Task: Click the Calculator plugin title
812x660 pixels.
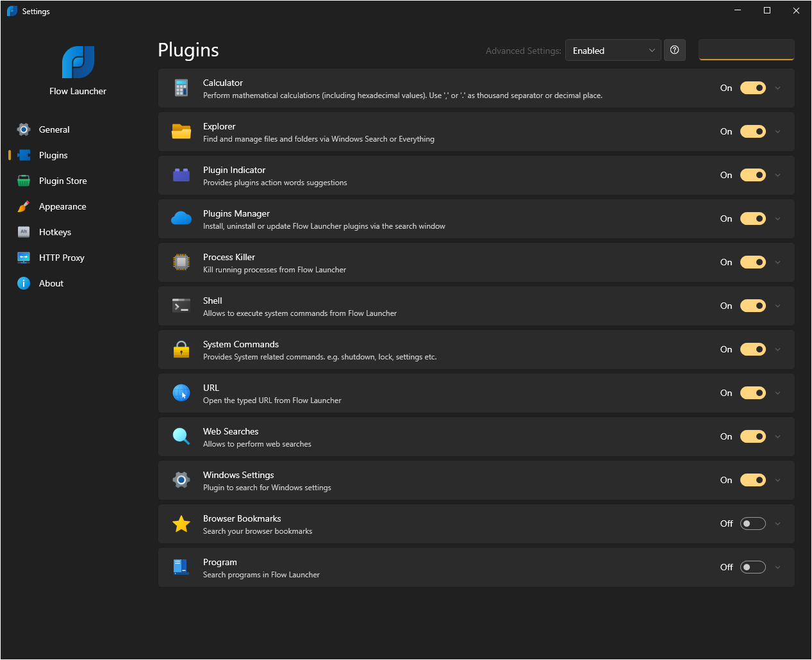Action: tap(223, 83)
